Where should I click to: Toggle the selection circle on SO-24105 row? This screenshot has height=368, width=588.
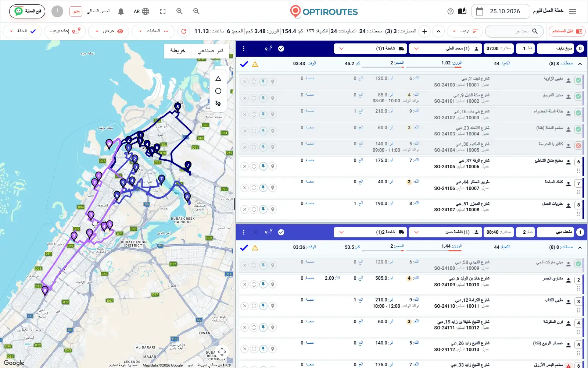click(x=254, y=166)
